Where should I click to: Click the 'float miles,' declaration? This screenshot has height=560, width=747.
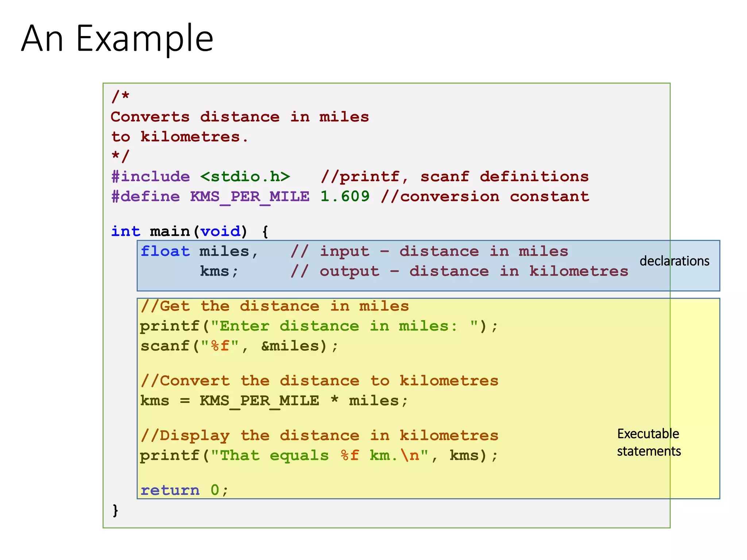tap(199, 252)
